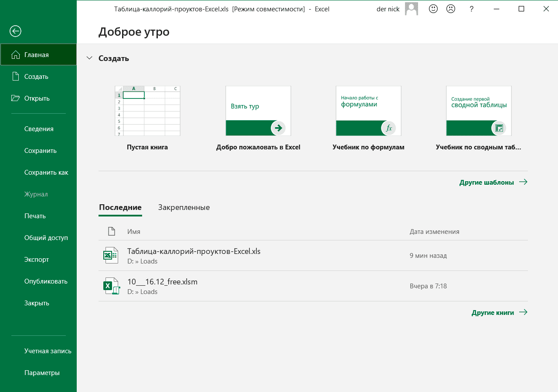Screen dimensions: 558x392
Task: Send a frown feedback face icon
Action: click(451, 9)
